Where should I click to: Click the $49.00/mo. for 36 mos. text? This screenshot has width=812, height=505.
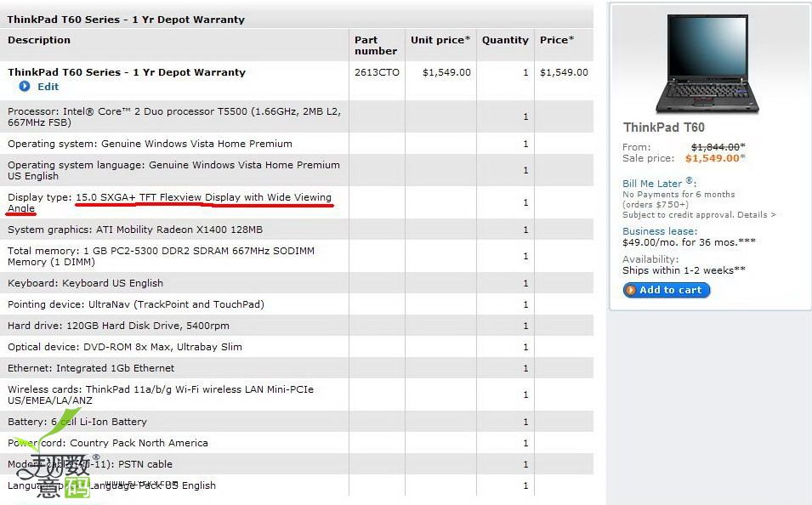click(x=689, y=242)
